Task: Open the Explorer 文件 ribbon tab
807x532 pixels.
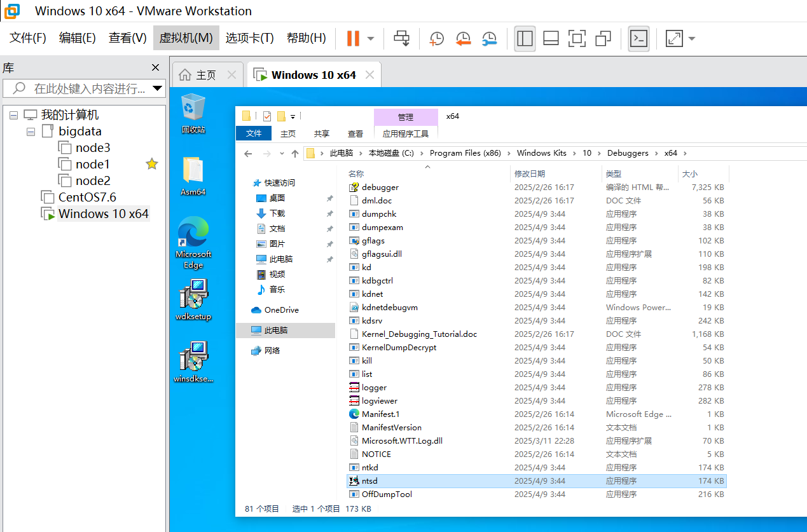Action: pos(254,133)
